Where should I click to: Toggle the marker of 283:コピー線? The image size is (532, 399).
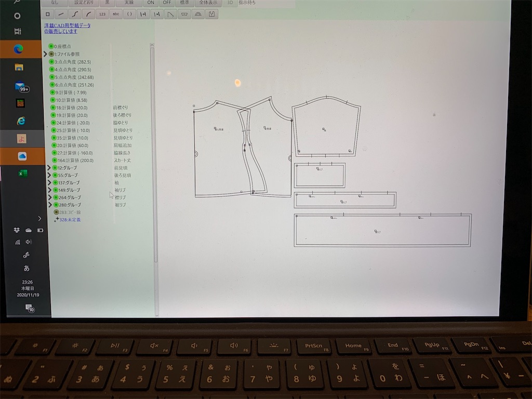click(56, 212)
